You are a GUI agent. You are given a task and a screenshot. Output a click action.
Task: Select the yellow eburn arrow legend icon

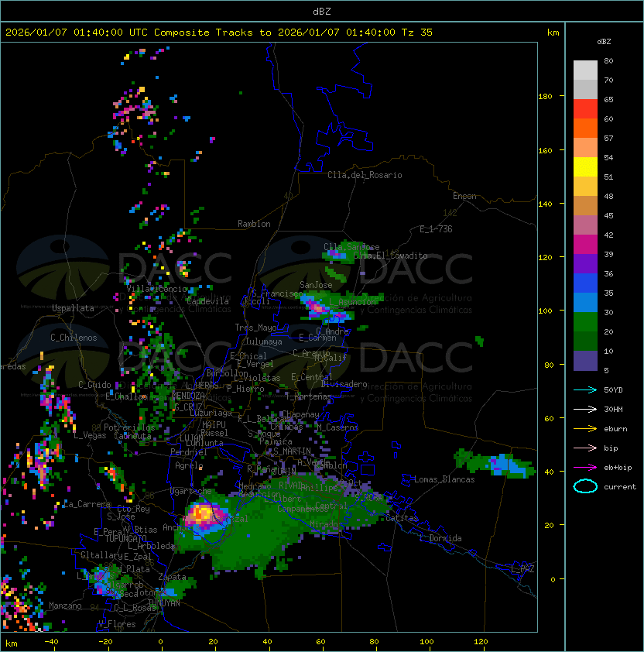(x=585, y=429)
